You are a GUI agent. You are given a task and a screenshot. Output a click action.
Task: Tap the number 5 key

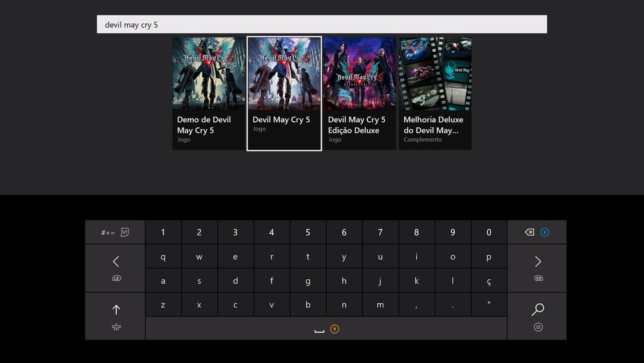(x=308, y=232)
